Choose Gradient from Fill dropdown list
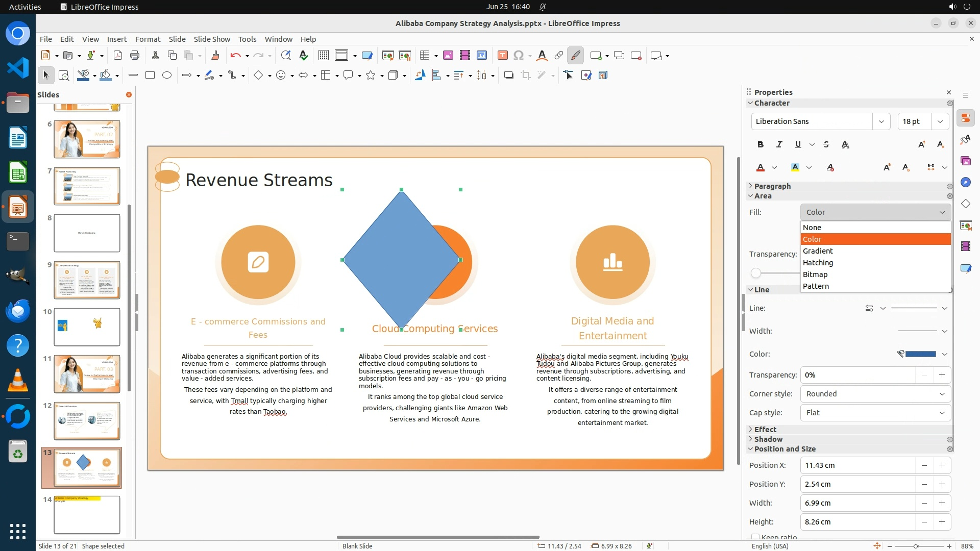 point(818,251)
